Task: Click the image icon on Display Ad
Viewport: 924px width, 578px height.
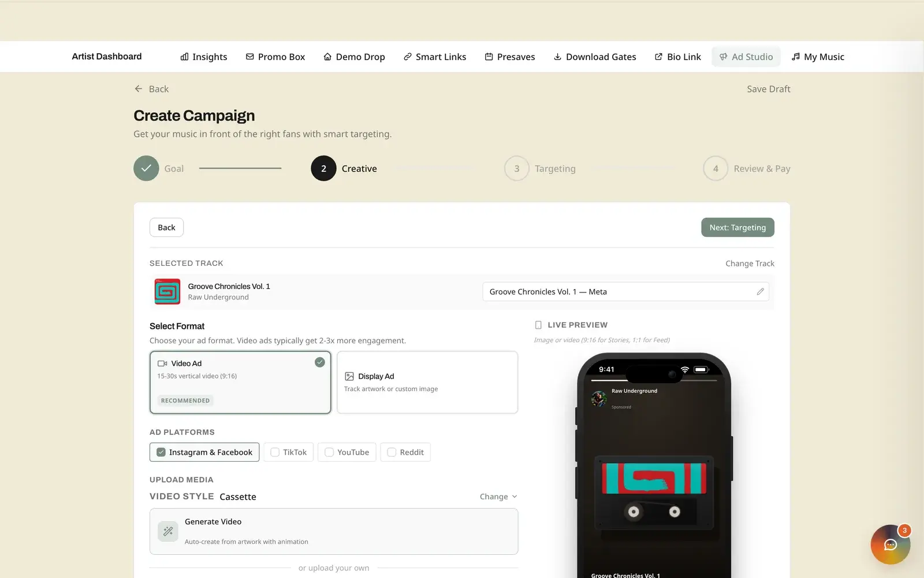Action: pyautogui.click(x=349, y=376)
